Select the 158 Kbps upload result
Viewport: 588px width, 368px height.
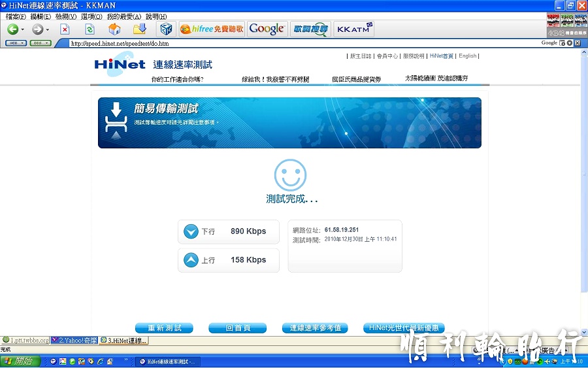tap(248, 259)
